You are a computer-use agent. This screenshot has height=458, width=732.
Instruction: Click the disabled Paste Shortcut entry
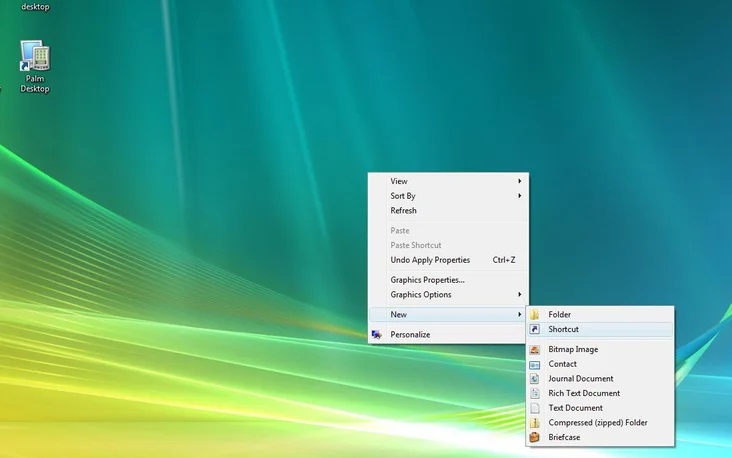point(448,245)
